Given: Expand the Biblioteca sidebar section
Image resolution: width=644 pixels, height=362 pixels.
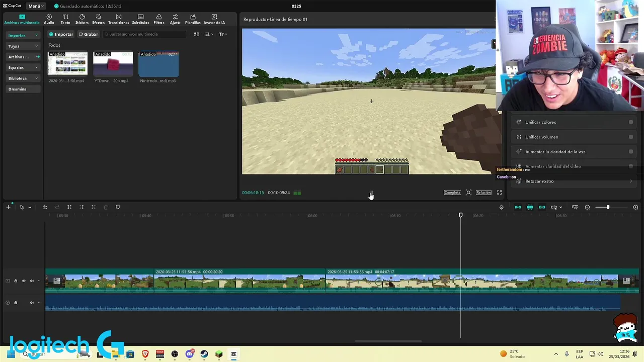Looking at the screenshot, I should click(23, 78).
